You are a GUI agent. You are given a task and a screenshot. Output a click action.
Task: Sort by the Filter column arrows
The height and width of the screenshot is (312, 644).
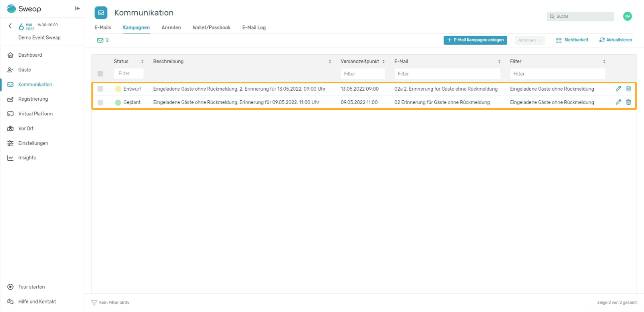[x=604, y=62]
